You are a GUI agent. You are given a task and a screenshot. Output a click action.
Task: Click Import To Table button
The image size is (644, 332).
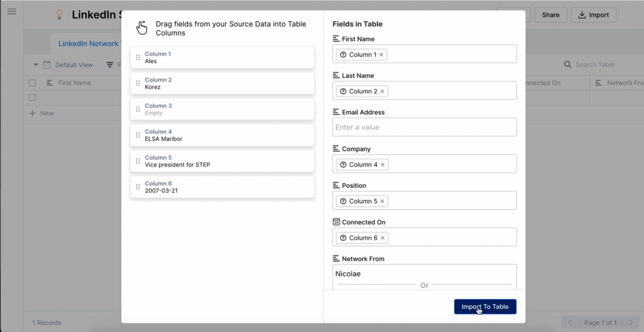pos(485,306)
